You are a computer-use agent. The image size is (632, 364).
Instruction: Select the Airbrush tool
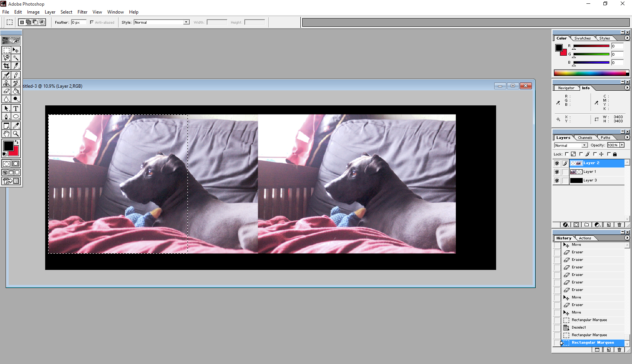click(6, 75)
